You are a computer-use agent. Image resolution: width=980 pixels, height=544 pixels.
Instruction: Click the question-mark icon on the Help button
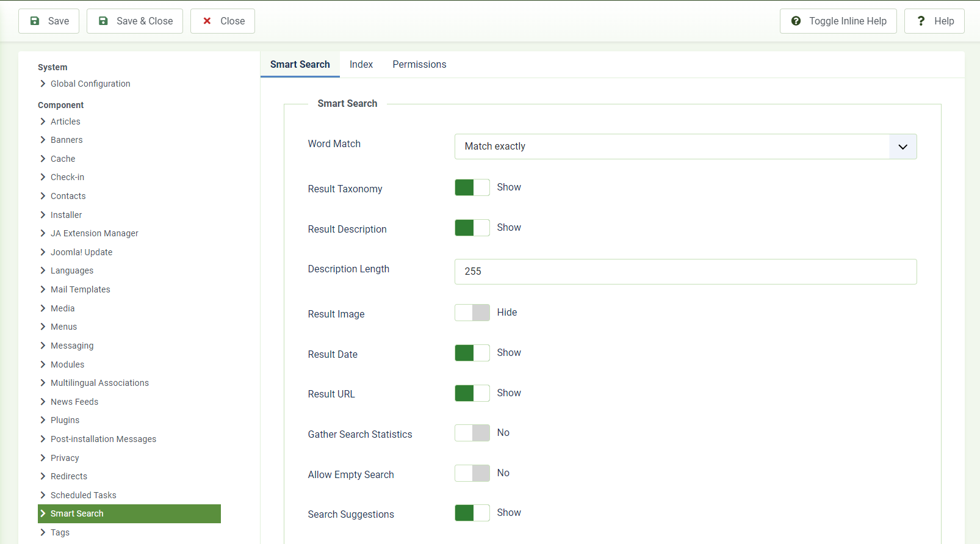921,21
